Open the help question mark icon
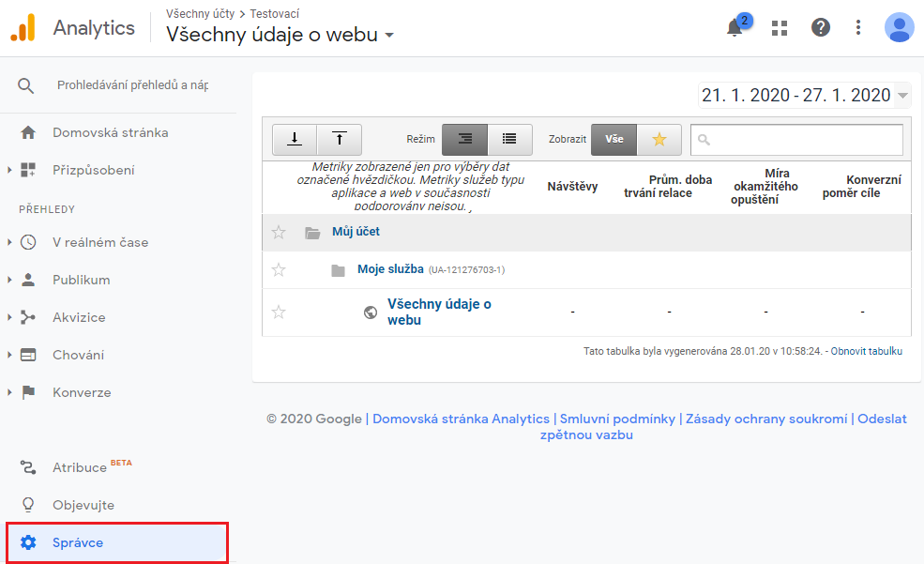Viewport: 924px width, 564px height. pos(820,27)
